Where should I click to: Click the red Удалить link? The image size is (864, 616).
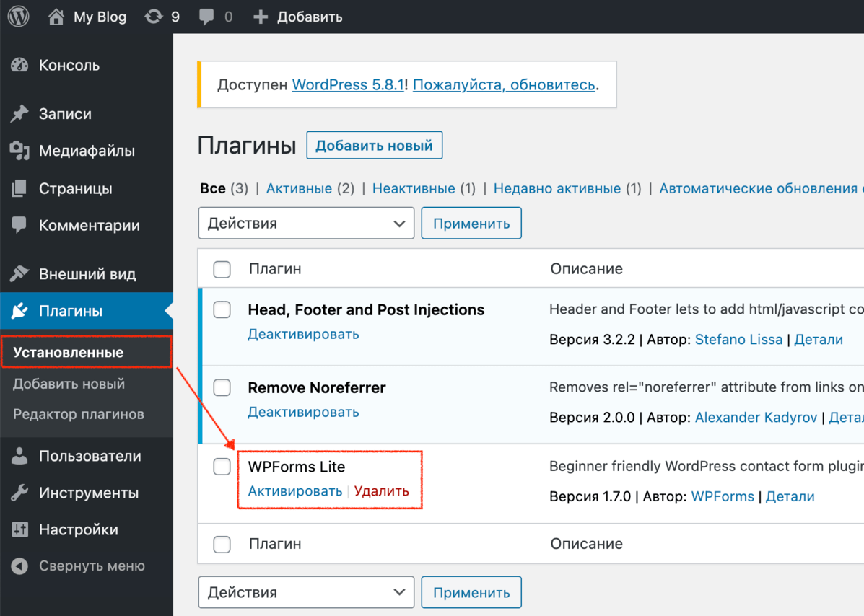(x=381, y=491)
